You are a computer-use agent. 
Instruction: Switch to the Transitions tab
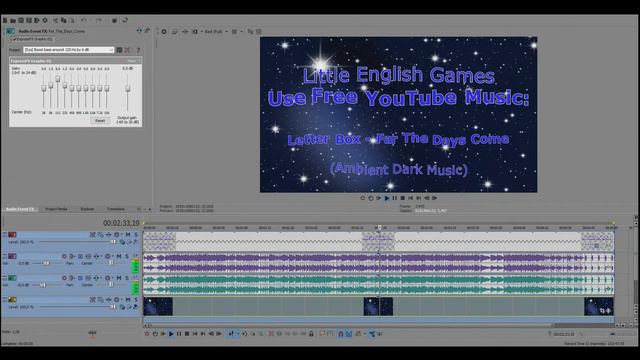pos(116,209)
